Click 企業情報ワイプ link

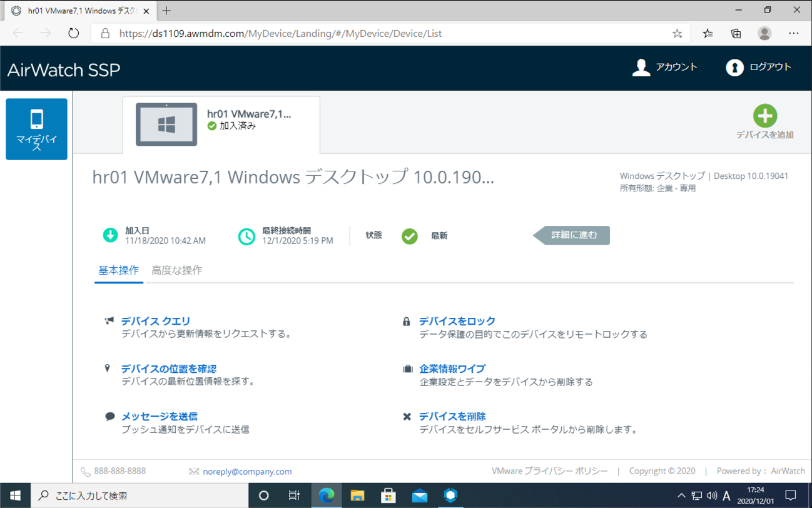point(452,368)
